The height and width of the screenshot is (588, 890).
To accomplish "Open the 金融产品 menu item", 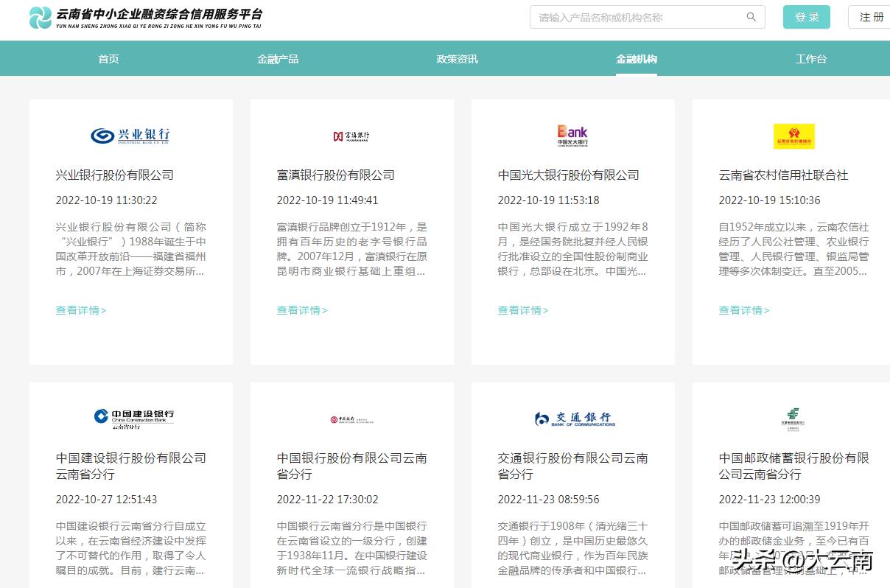I will tap(278, 58).
